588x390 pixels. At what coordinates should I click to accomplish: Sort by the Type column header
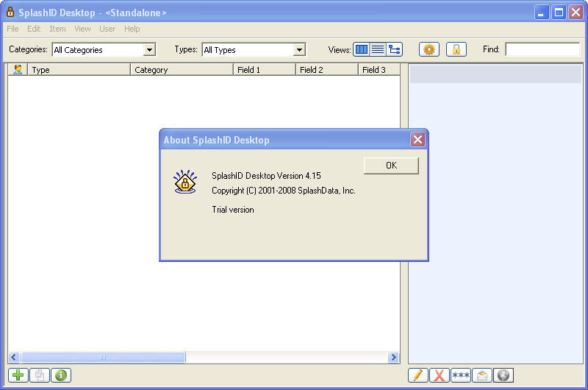[x=79, y=69]
